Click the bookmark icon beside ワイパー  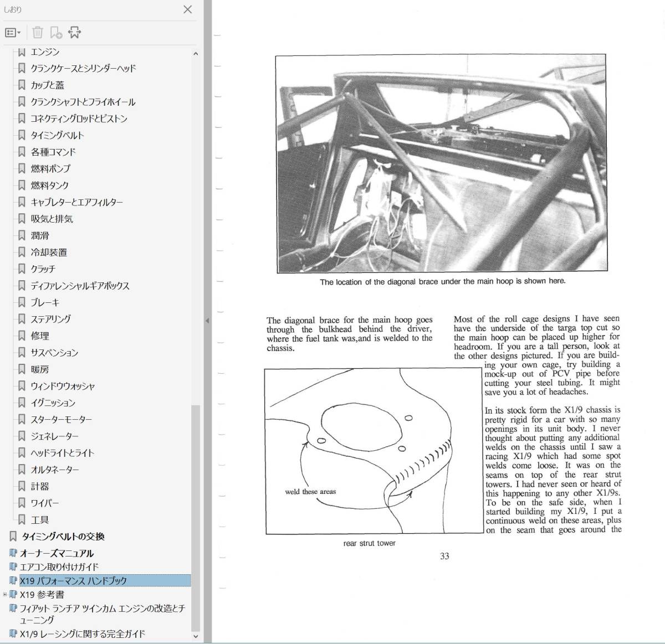[22, 503]
